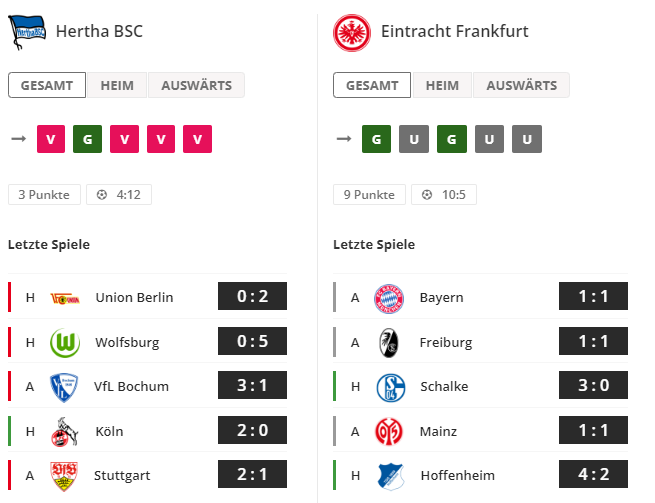Select the Hoffenheim club crest
Viewport: 655px width, 503px height.
391,476
